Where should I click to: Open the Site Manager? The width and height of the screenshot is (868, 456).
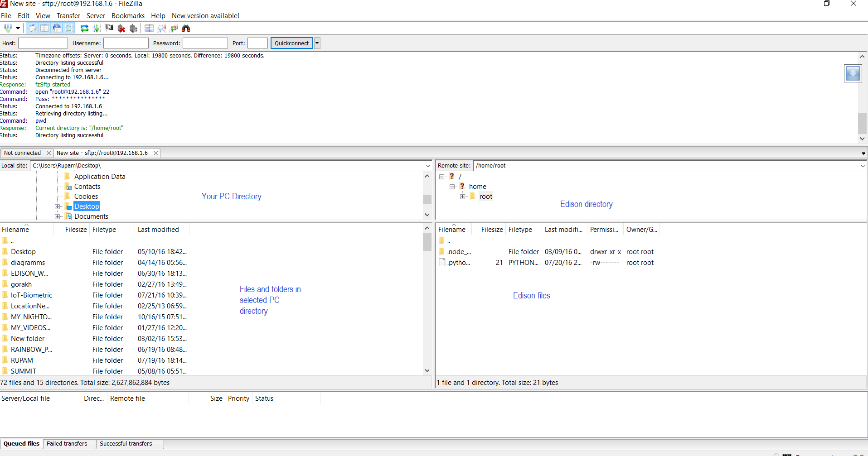click(8, 28)
